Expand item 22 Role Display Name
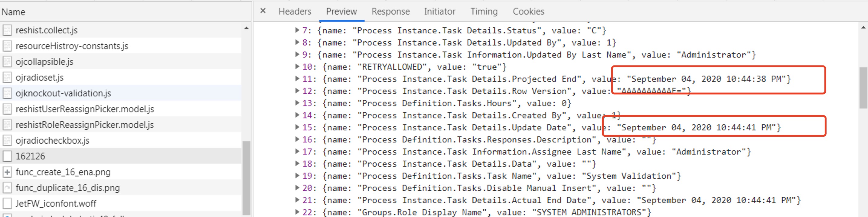Image resolution: width=868 pixels, height=217 pixels. pyautogui.click(x=297, y=212)
